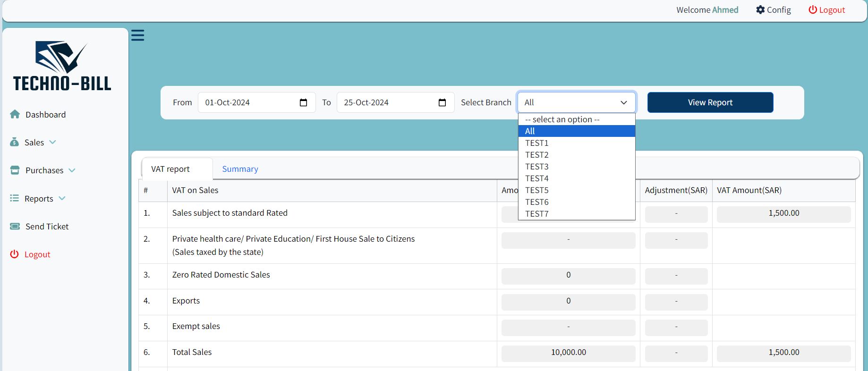Click 'Sales subject to standard Rated' text
Viewport: 868px width, 371px height.
coord(230,213)
